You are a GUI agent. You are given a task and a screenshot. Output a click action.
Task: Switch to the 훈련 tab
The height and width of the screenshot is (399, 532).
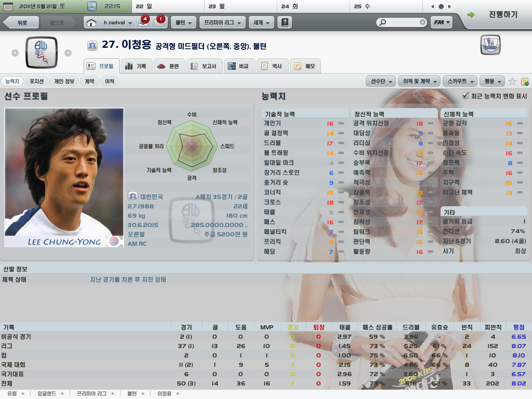[169, 66]
